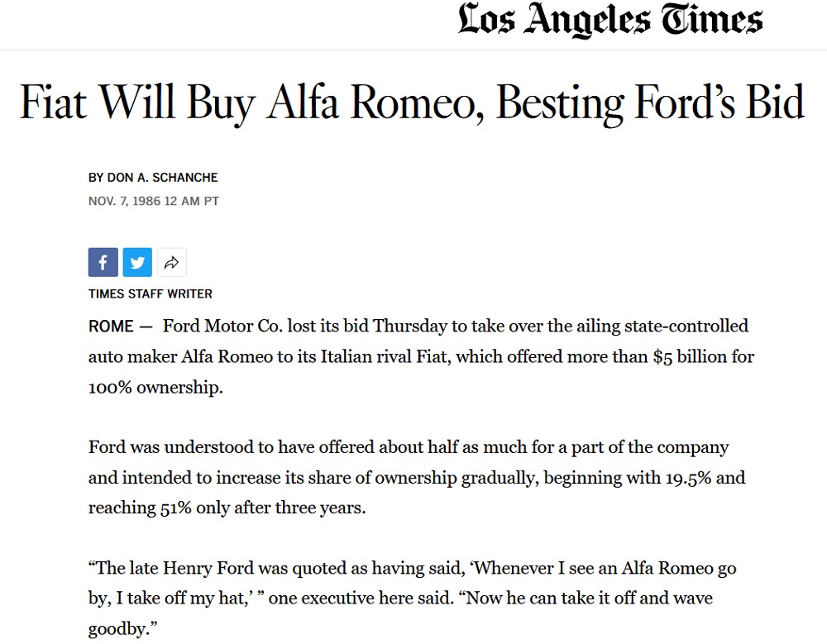The height and width of the screenshot is (644, 827).
Task: Click the 19.5% figure in the article
Action: (701, 478)
